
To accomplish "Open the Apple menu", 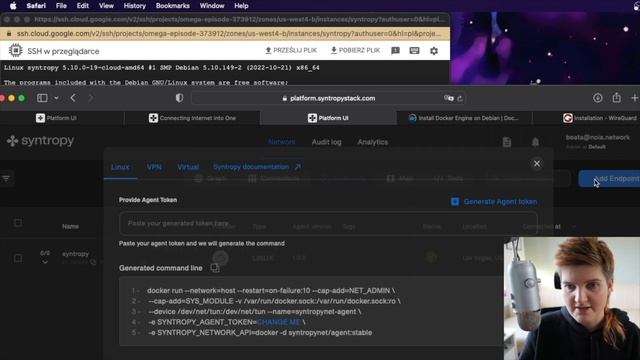I will [x=13, y=6].
